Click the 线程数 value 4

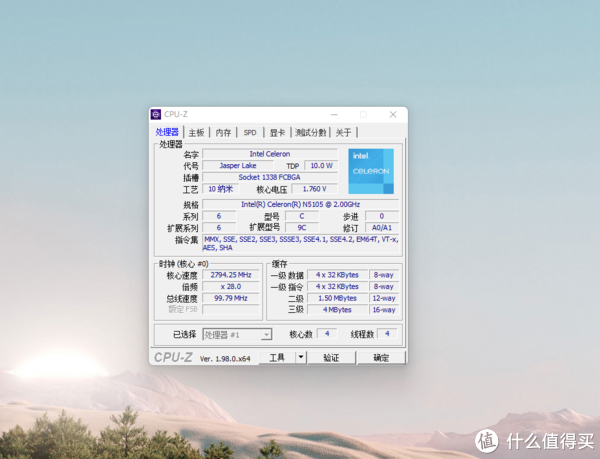[x=387, y=334]
